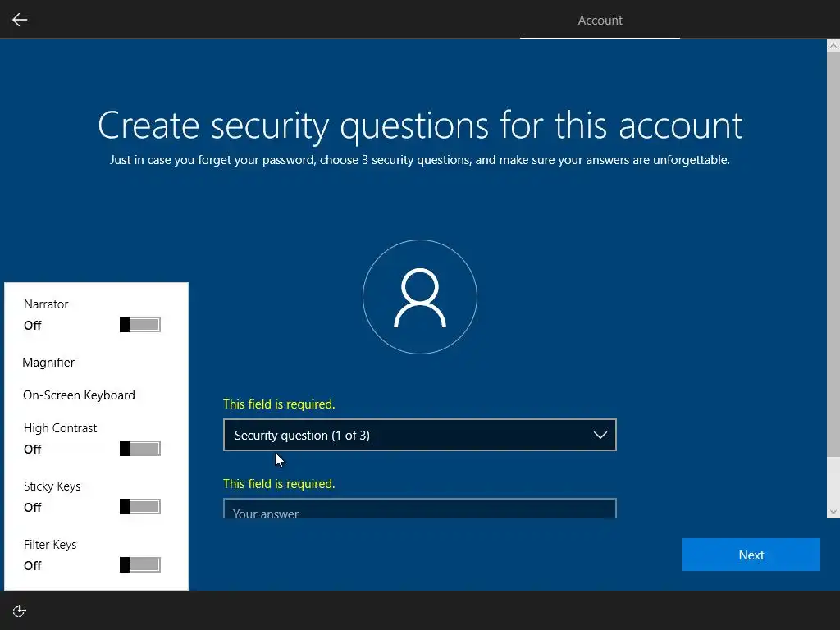
Task: Enable the Filter Keys switch
Action: click(x=139, y=564)
